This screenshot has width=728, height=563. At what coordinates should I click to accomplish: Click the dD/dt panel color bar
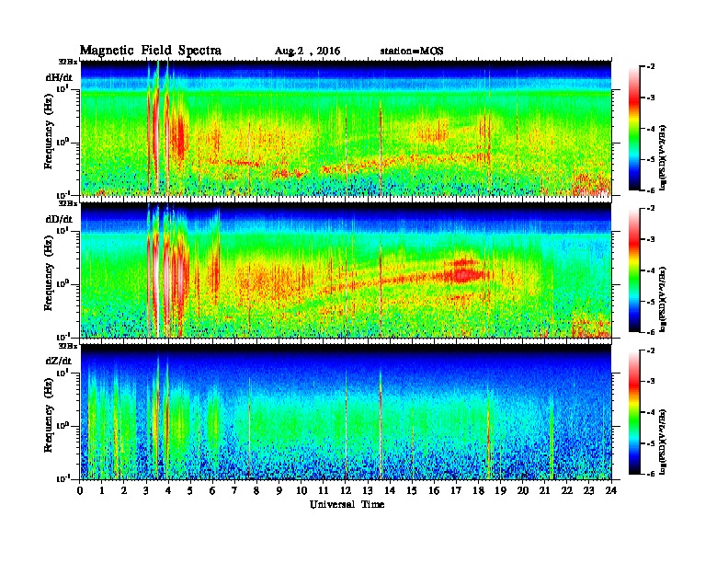coord(633,270)
